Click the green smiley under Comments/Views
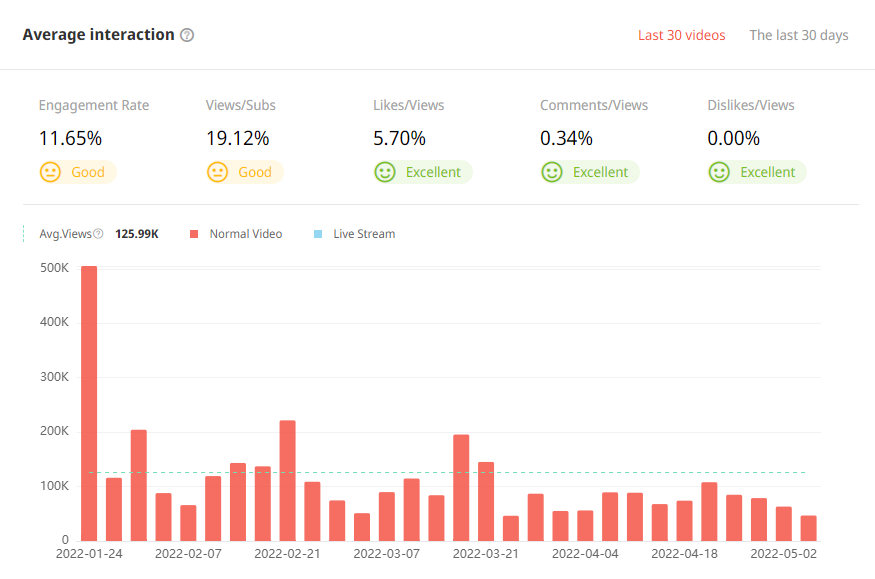The height and width of the screenshot is (579, 875). point(551,172)
